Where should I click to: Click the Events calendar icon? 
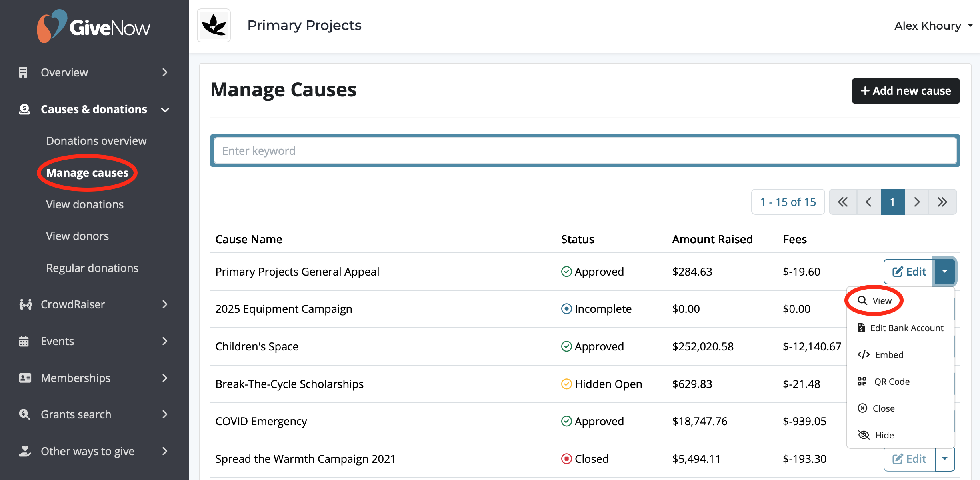click(x=24, y=341)
